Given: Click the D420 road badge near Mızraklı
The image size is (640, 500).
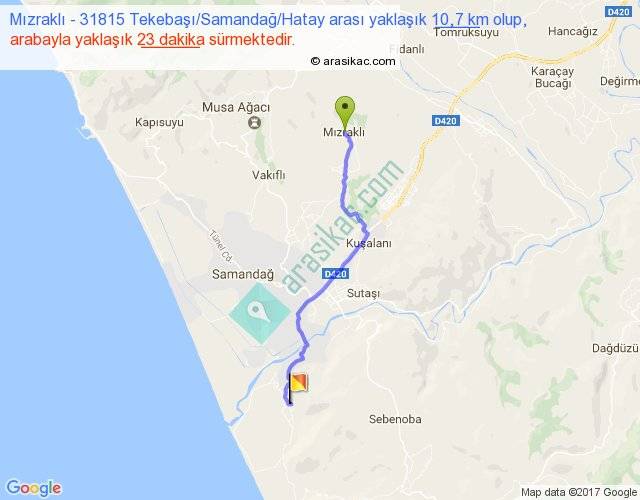Looking at the screenshot, I should pos(446,121).
